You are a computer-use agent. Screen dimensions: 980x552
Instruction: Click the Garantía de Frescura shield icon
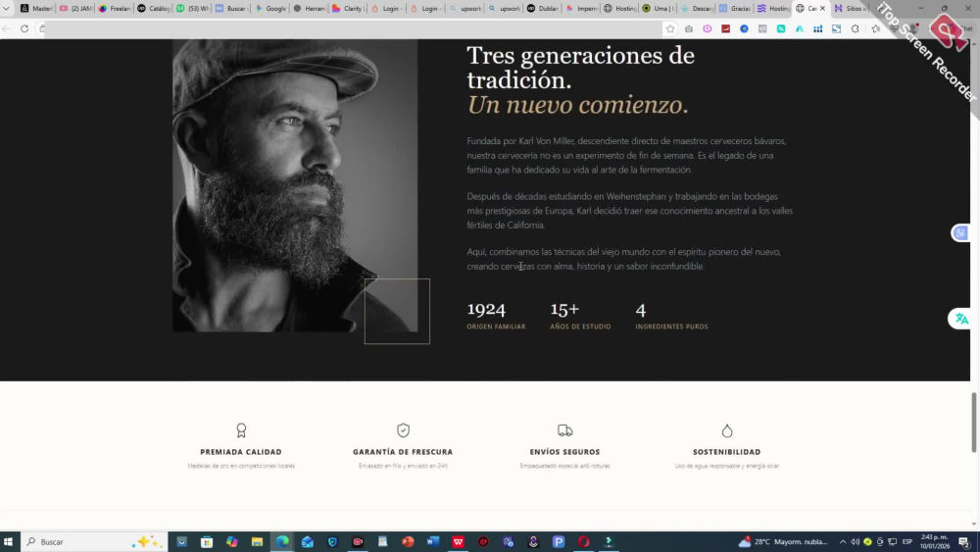[x=403, y=430]
